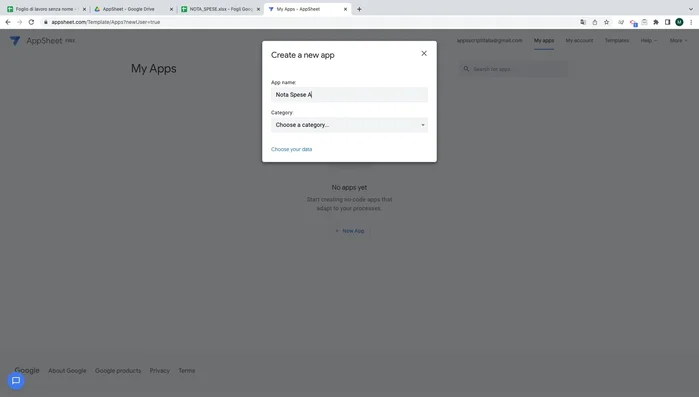Screen dimensions: 699x397
Task: Reload the current page
Action: [x=31, y=22]
